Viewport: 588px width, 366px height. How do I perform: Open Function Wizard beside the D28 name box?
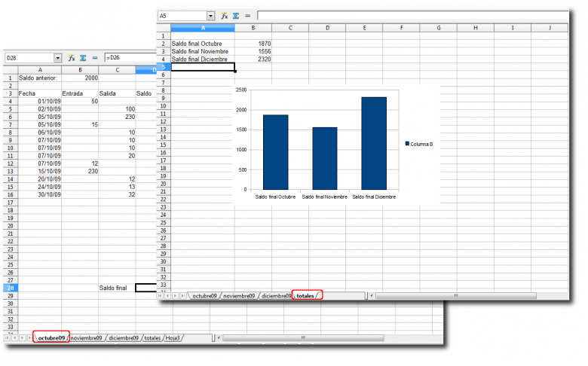coord(72,58)
